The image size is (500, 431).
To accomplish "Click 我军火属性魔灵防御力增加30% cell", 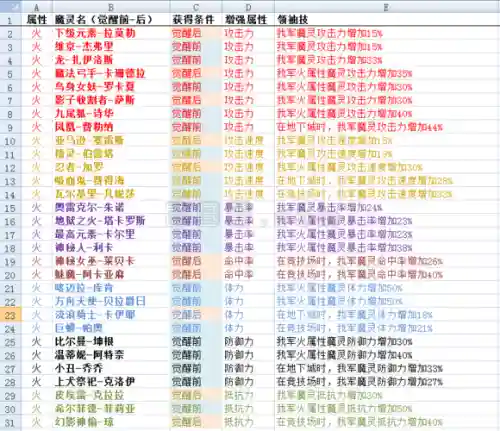I will click(x=387, y=342).
